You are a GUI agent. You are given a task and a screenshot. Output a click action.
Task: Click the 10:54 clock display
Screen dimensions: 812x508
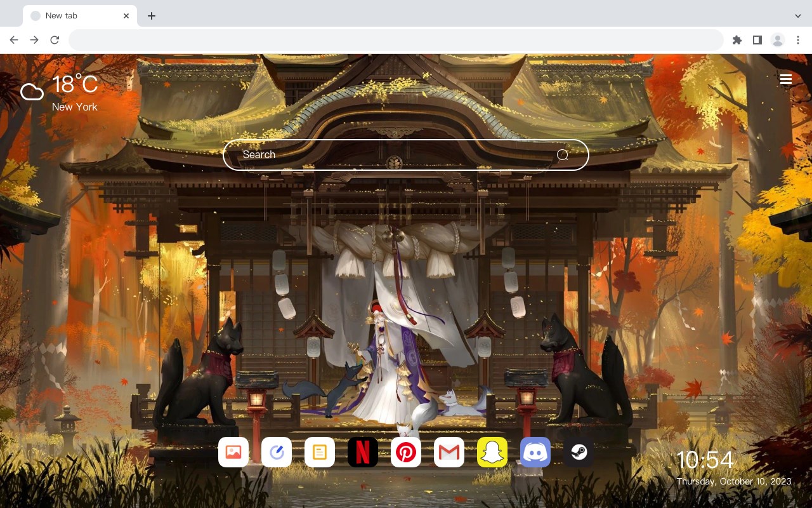pos(705,460)
